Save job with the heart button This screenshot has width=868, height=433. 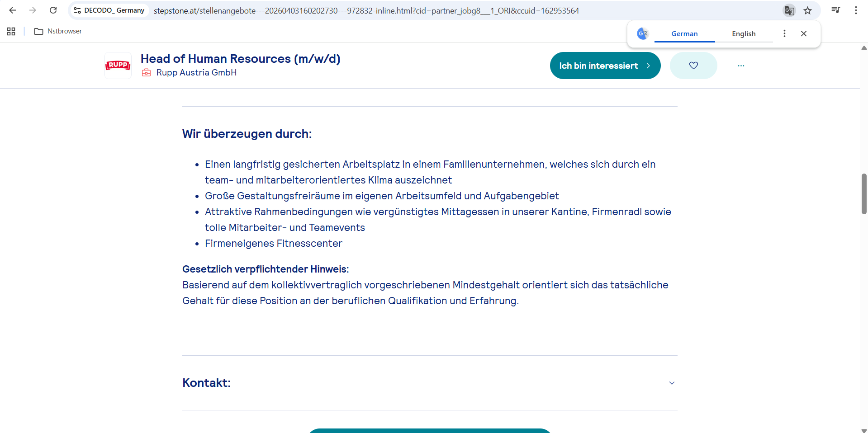click(693, 66)
